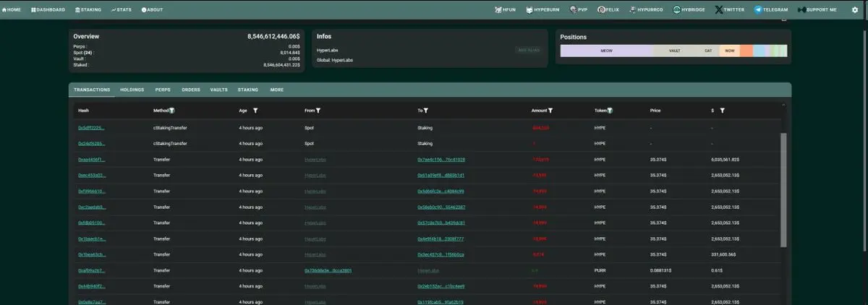Image resolution: width=868 pixels, height=305 pixels.
Task: Open recipient address 0x5d66fc2e...c4084c99
Action: point(441,192)
